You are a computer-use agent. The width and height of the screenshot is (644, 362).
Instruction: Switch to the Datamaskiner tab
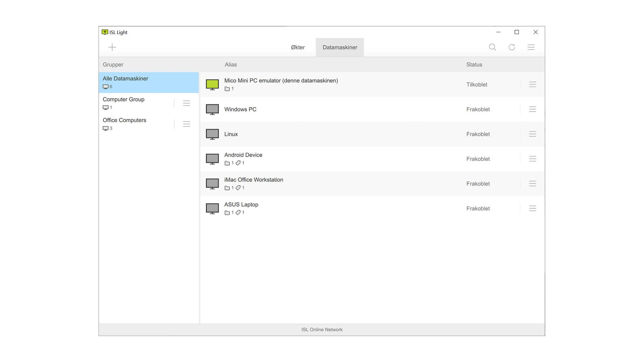point(340,47)
